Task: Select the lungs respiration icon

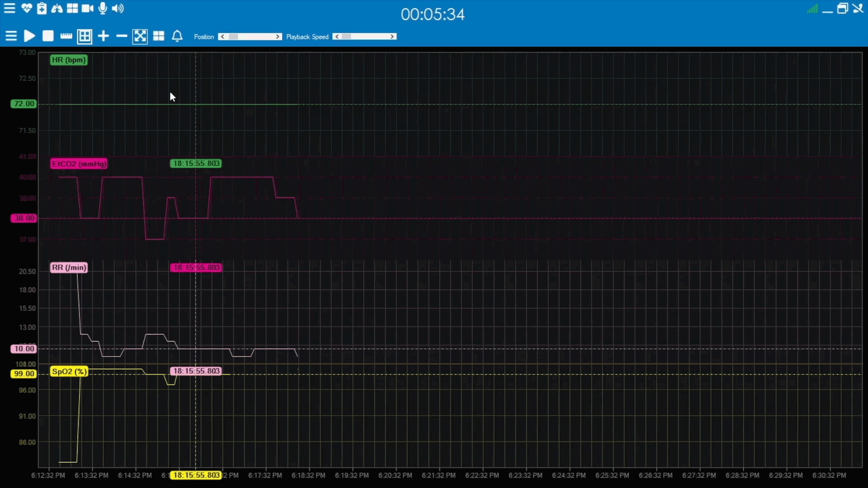Action: [x=57, y=8]
